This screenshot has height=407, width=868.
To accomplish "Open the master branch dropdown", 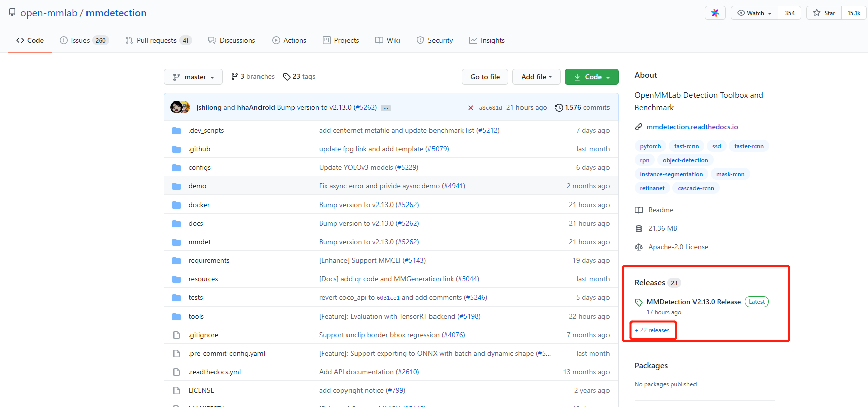I will click(x=193, y=77).
